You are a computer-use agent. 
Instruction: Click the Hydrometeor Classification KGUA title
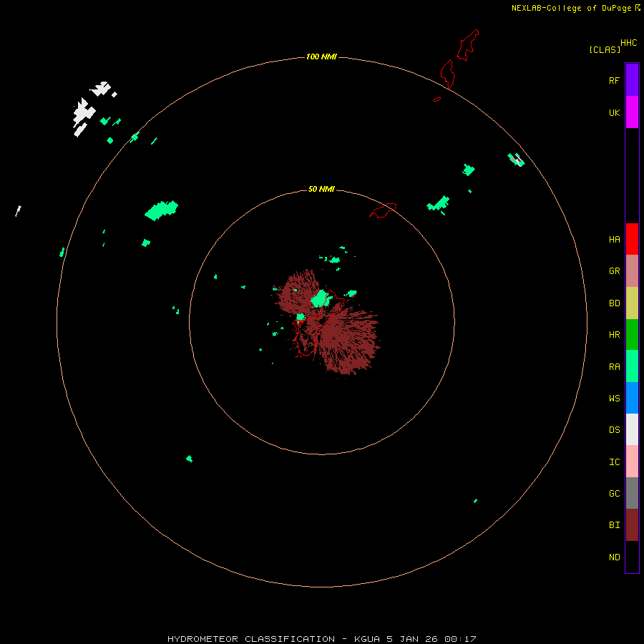click(x=321, y=639)
